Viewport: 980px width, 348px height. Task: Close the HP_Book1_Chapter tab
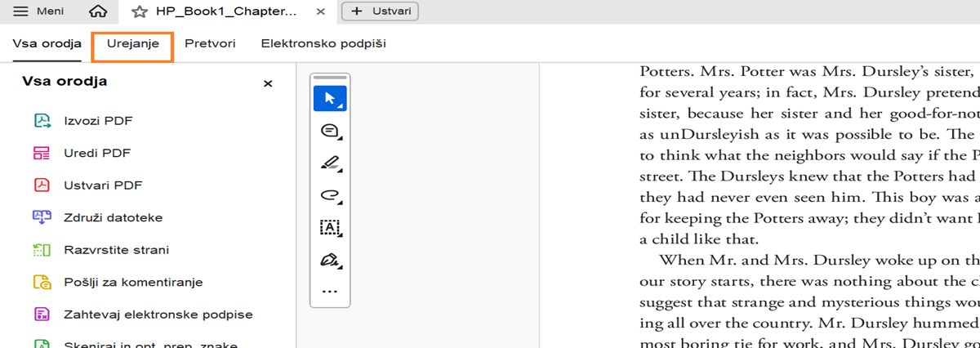coord(322,11)
